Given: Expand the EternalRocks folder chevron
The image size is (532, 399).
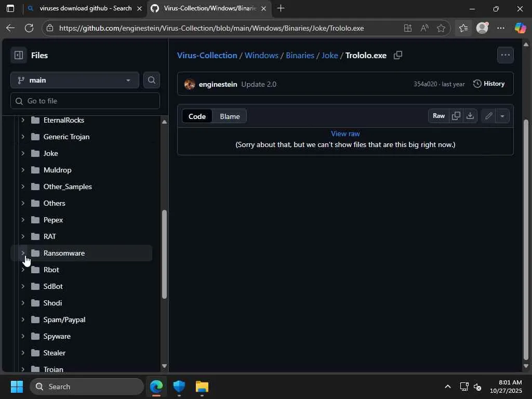Looking at the screenshot, I should coord(23,120).
